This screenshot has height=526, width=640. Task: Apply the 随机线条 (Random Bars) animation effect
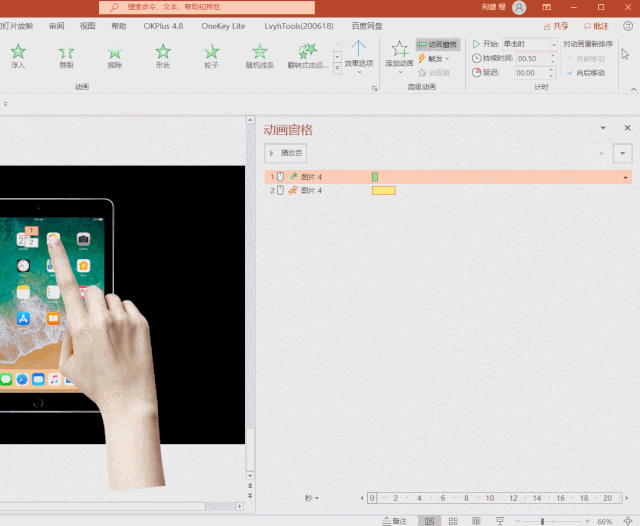click(260, 56)
